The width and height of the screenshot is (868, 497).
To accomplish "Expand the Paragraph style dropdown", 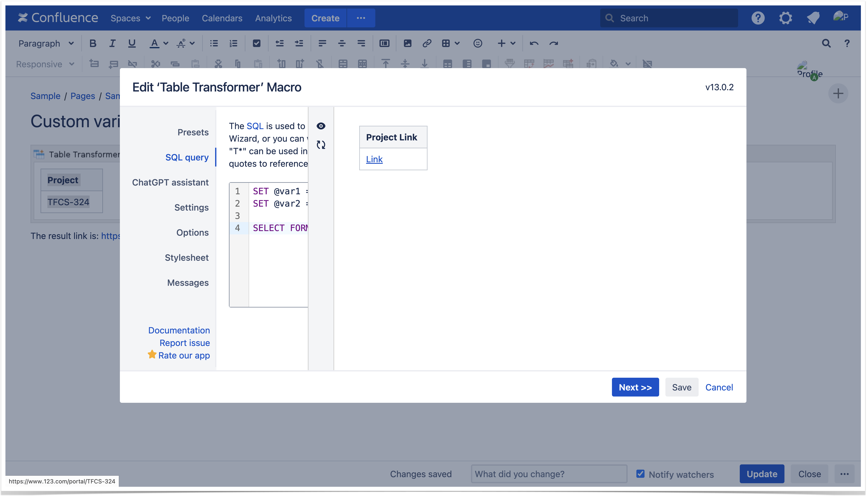I will pyautogui.click(x=46, y=43).
